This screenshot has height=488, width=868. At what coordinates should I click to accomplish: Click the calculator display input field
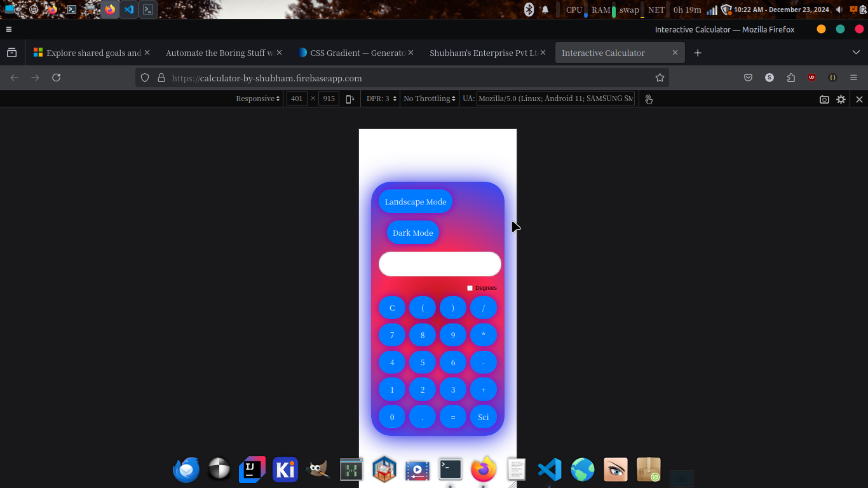click(x=440, y=264)
